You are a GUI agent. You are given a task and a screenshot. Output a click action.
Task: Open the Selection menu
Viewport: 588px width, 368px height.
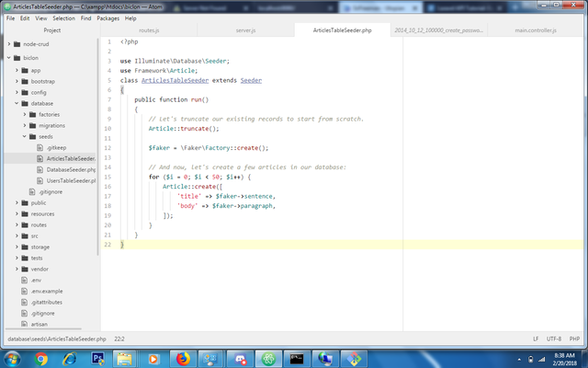(x=63, y=18)
